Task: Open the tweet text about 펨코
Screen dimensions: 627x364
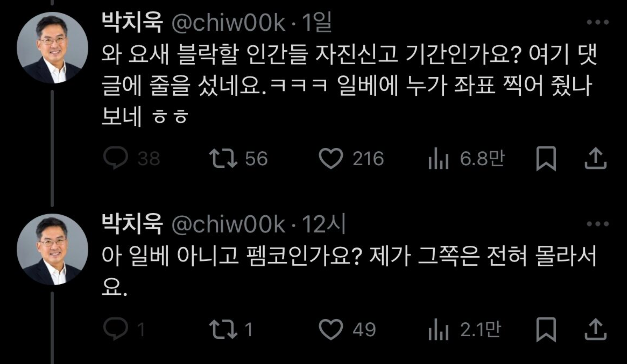Action: click(x=349, y=271)
